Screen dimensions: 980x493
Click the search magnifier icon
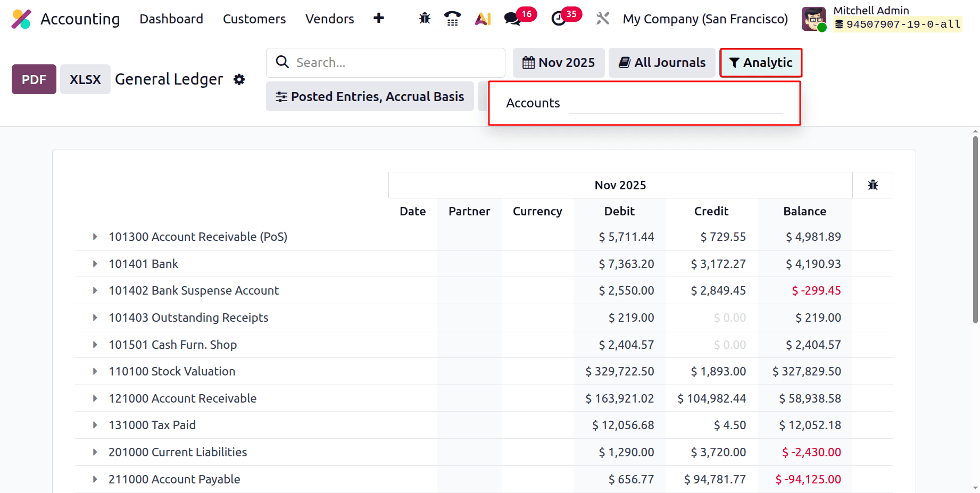[x=283, y=62]
